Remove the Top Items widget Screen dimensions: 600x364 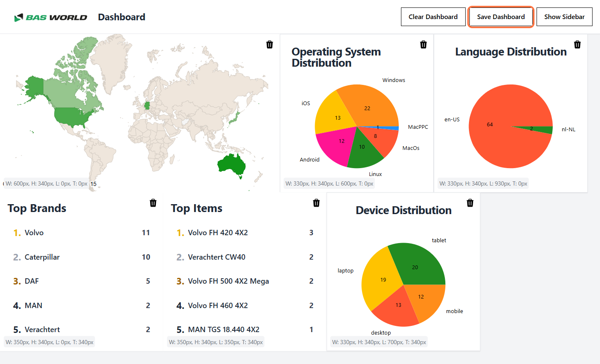click(x=316, y=203)
